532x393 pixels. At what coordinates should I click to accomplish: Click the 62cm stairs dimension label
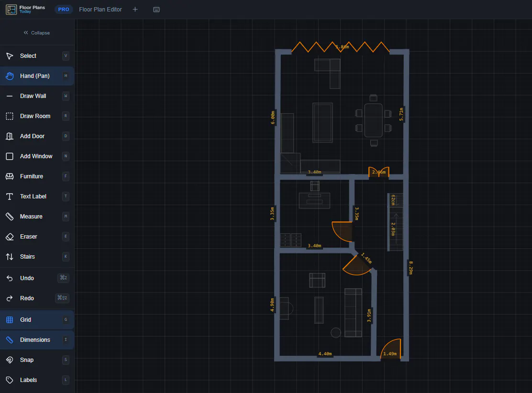pyautogui.click(x=393, y=200)
